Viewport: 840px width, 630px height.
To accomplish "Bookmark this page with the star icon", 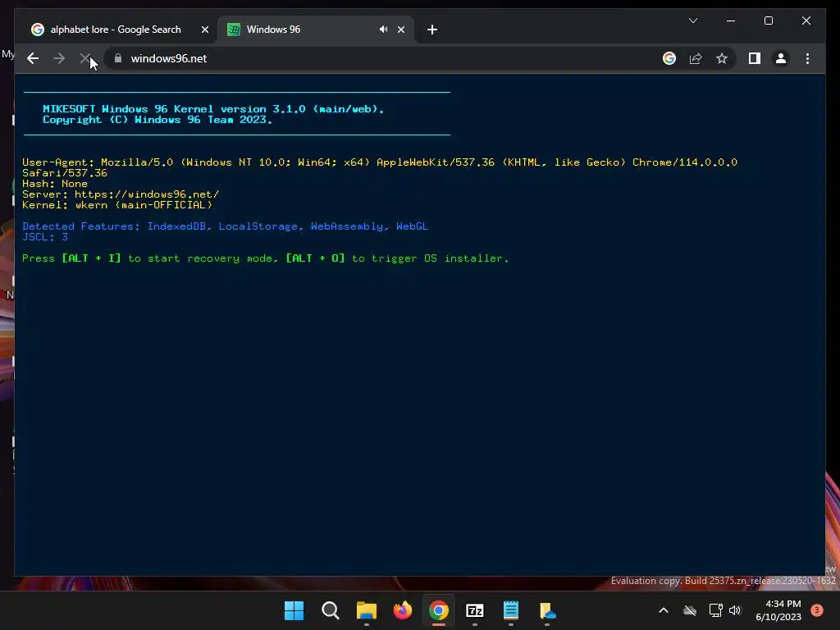I will click(x=722, y=58).
